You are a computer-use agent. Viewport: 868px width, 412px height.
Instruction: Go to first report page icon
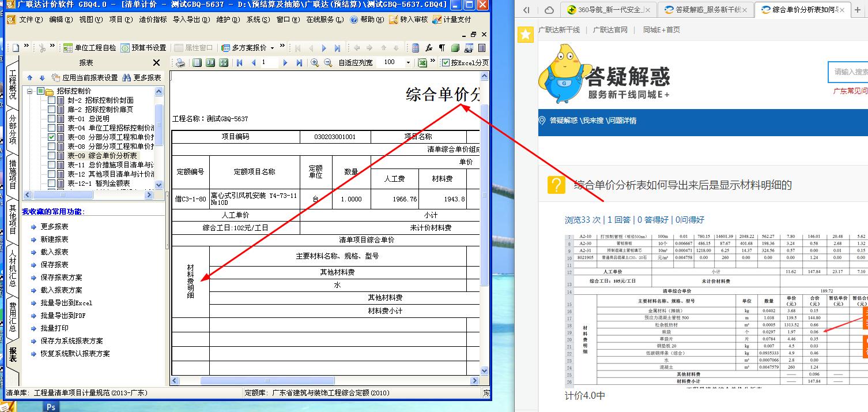(x=239, y=62)
